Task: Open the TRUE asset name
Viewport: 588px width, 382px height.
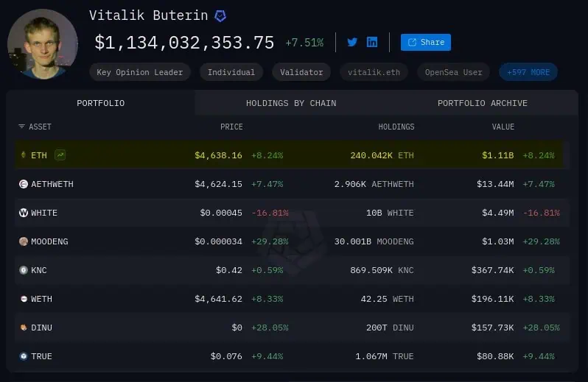Action: 41,356
